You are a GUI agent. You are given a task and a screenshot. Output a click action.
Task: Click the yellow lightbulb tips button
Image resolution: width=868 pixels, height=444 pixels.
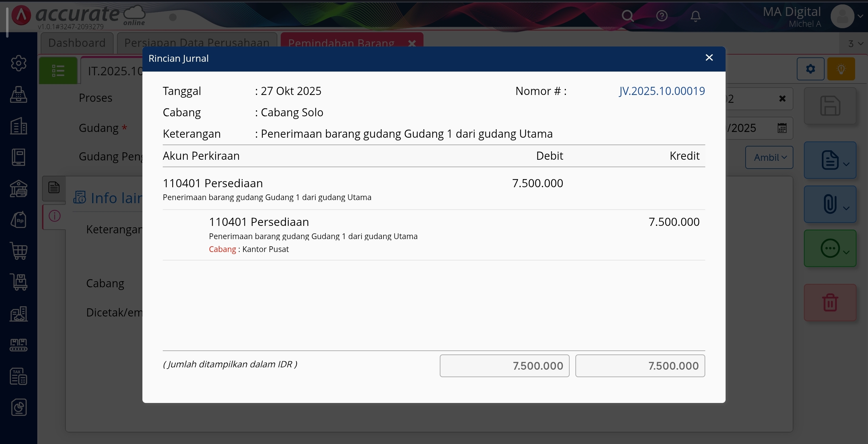pos(841,69)
